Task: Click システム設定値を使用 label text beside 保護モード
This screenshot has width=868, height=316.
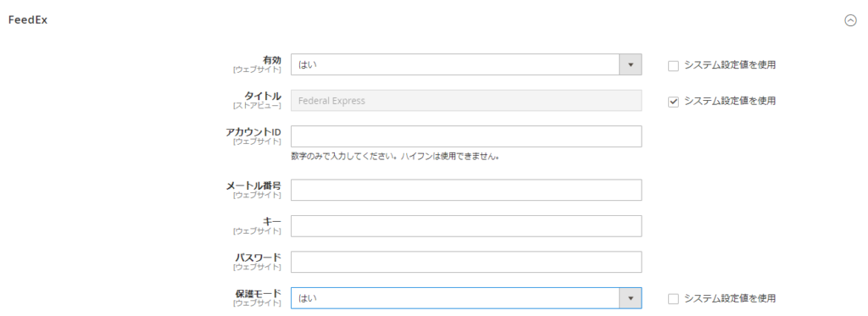Action: tap(730, 299)
